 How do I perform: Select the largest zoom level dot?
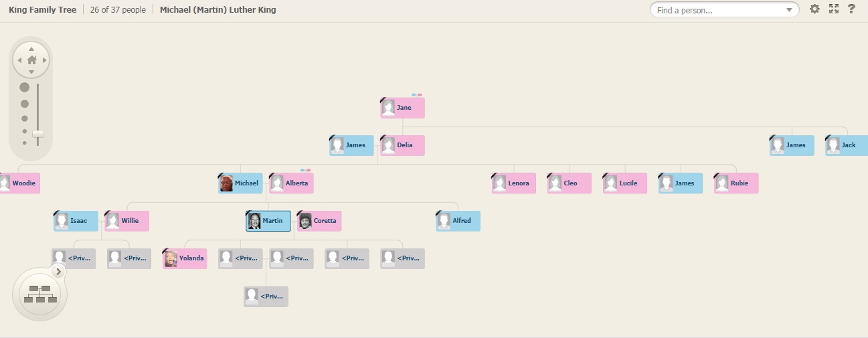(25, 88)
